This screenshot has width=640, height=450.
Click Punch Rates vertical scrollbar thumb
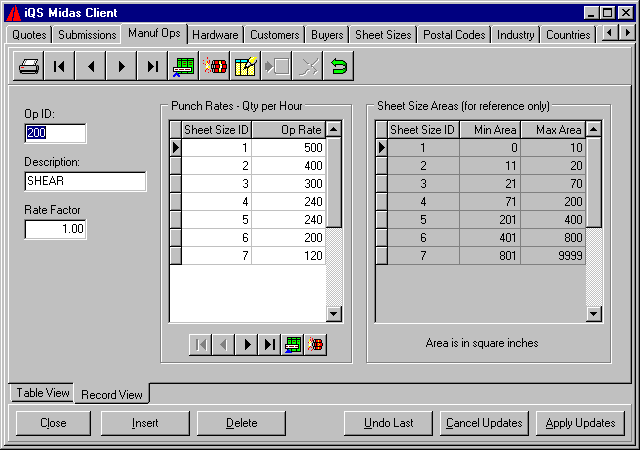tap(334, 183)
